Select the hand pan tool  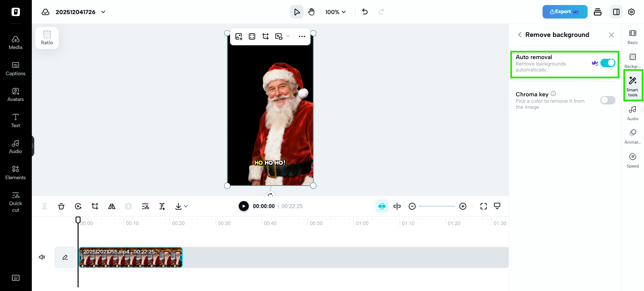[311, 12]
